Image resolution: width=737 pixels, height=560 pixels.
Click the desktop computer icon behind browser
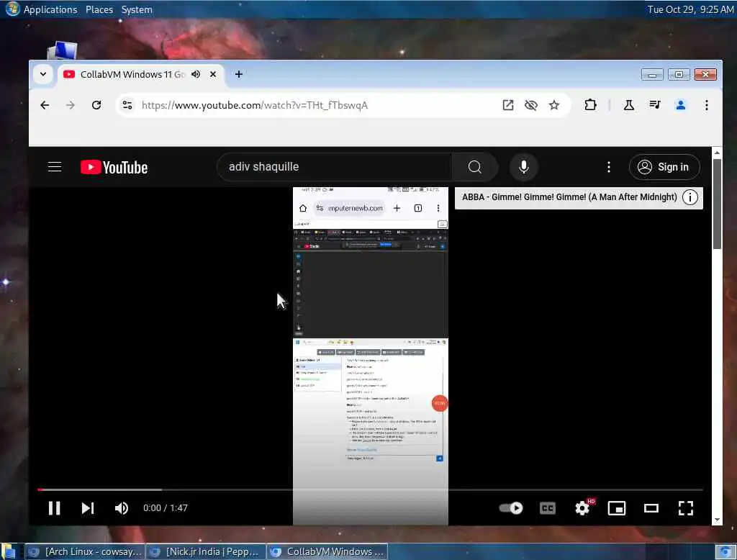click(63, 50)
